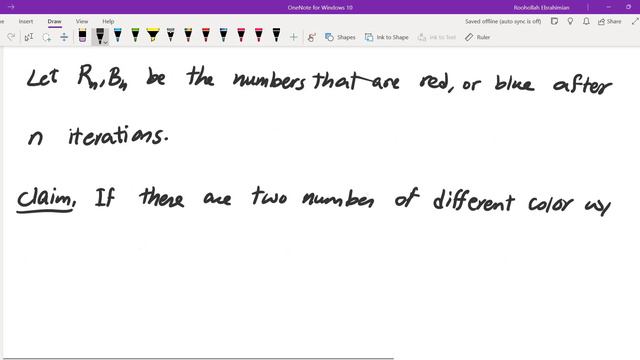Click the Insert Space tool
640x360 pixels.
coord(64,37)
